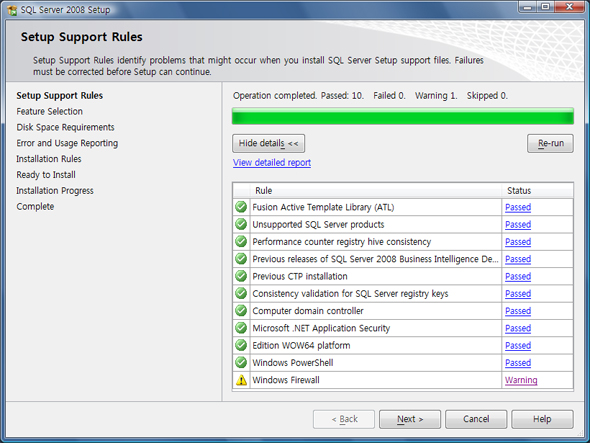The height and width of the screenshot is (443, 590).
Task: Open Passed status for Performance counter registry hive
Action: [x=518, y=242]
